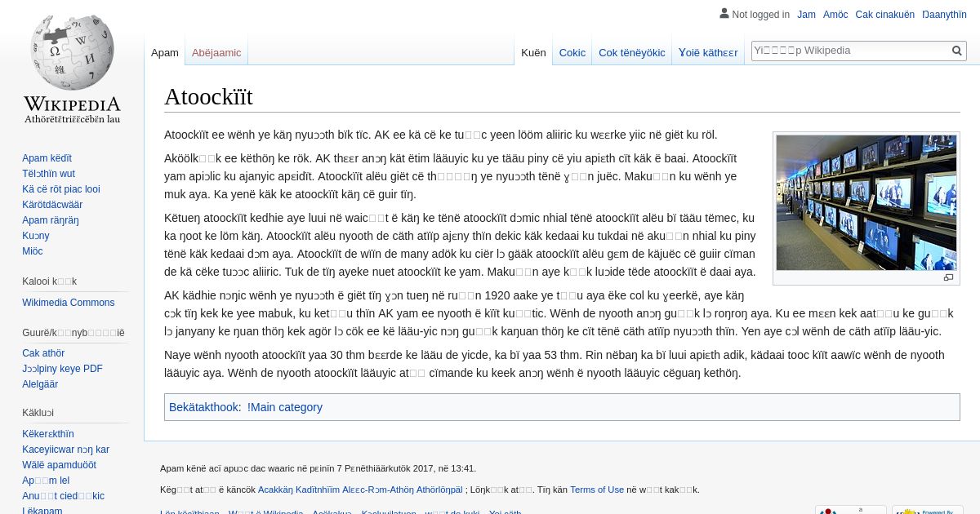Image resolution: width=980 pixels, height=514 pixels.
Task: Open Wälë apamduööt sidebar link
Action: click(x=59, y=465)
